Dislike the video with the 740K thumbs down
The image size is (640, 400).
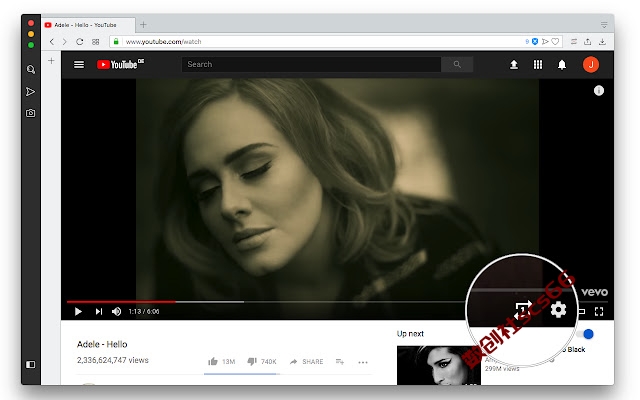262,362
